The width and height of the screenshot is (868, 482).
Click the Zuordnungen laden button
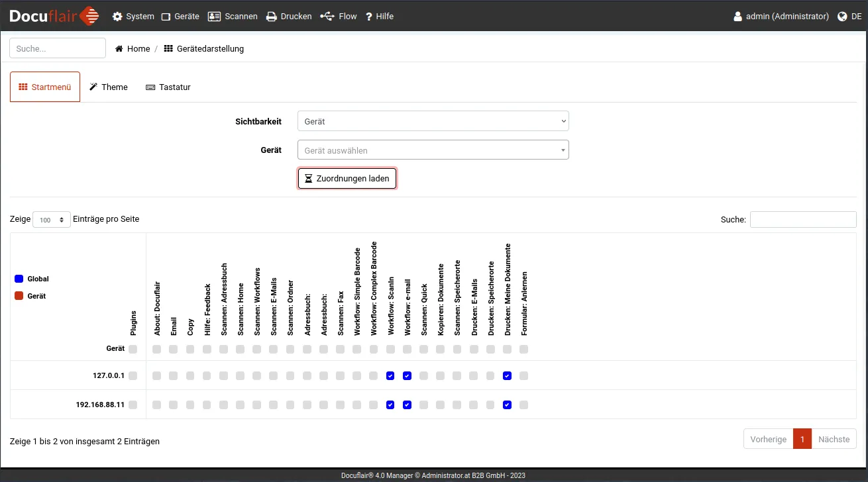(347, 179)
